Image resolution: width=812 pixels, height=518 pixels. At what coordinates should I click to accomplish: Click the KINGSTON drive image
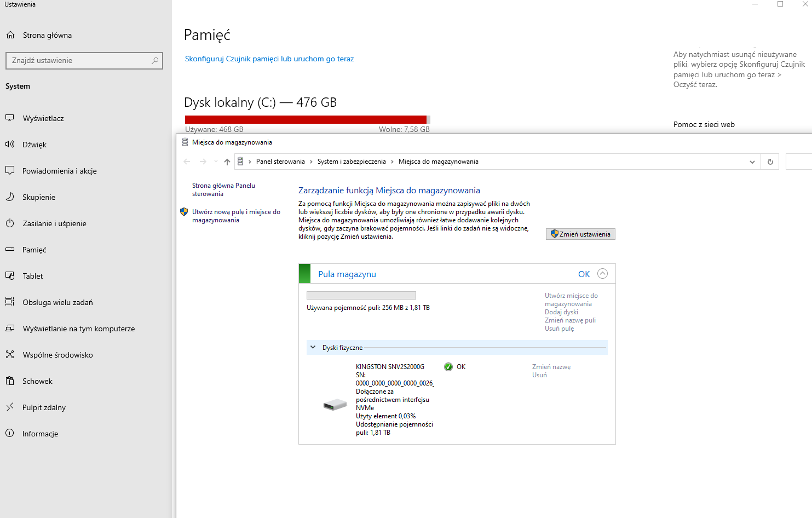(x=335, y=405)
